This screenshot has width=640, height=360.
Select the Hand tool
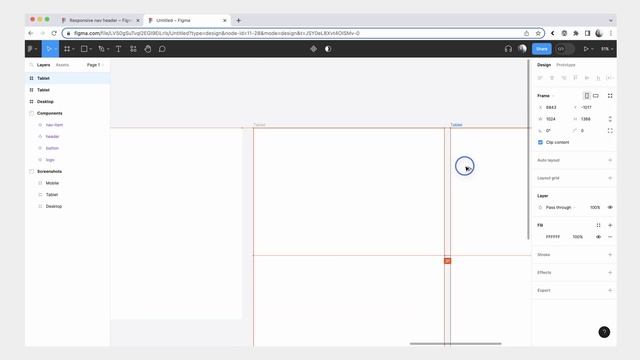point(148,49)
